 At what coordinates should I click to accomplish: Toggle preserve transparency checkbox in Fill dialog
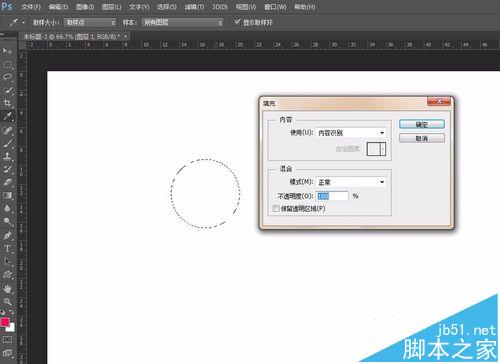[x=276, y=209]
